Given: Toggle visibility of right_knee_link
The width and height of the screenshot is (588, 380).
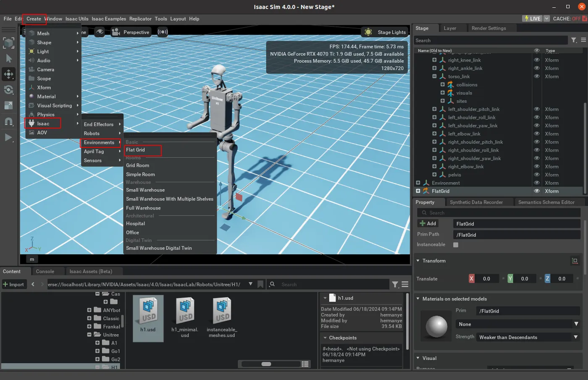Looking at the screenshot, I should pyautogui.click(x=536, y=60).
